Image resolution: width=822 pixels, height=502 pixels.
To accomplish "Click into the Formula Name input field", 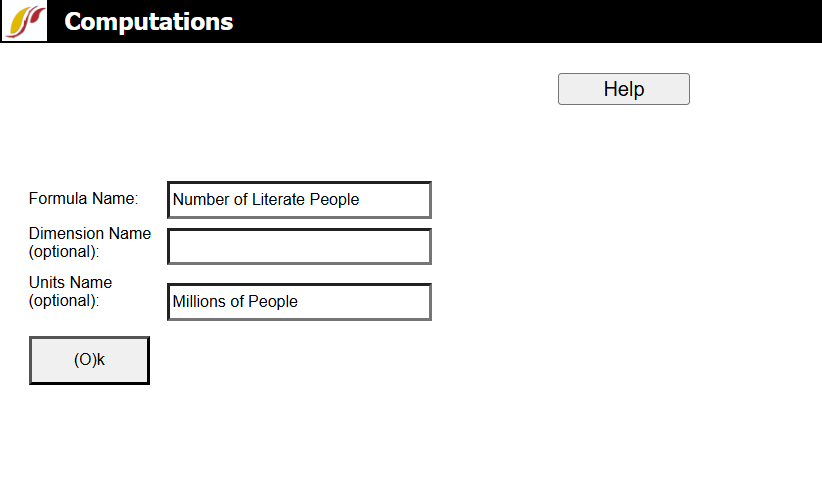I will 299,199.
